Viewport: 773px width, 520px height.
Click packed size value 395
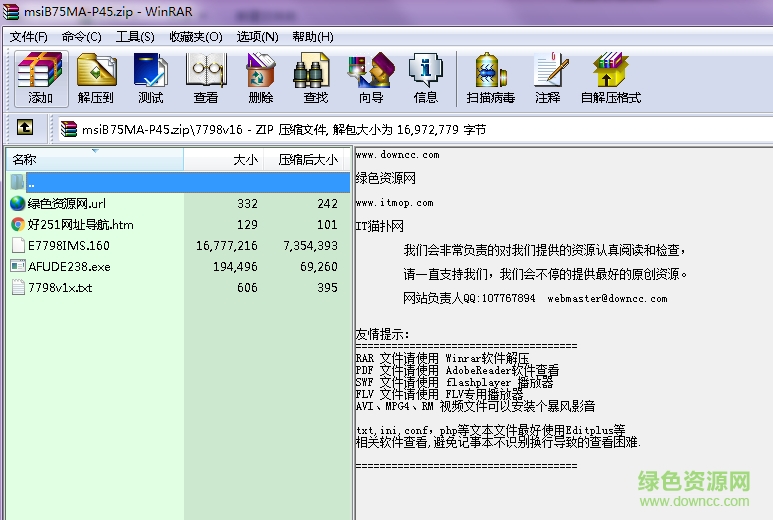point(327,288)
